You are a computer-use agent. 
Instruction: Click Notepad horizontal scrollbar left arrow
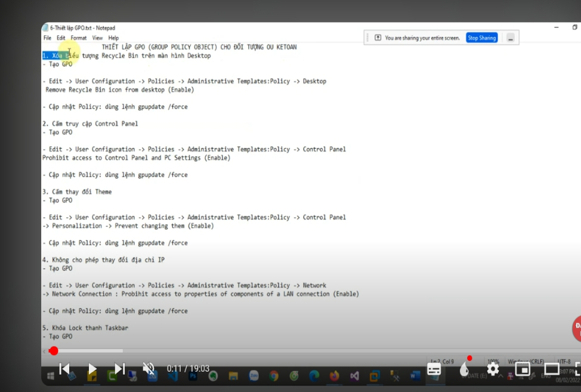point(44,351)
